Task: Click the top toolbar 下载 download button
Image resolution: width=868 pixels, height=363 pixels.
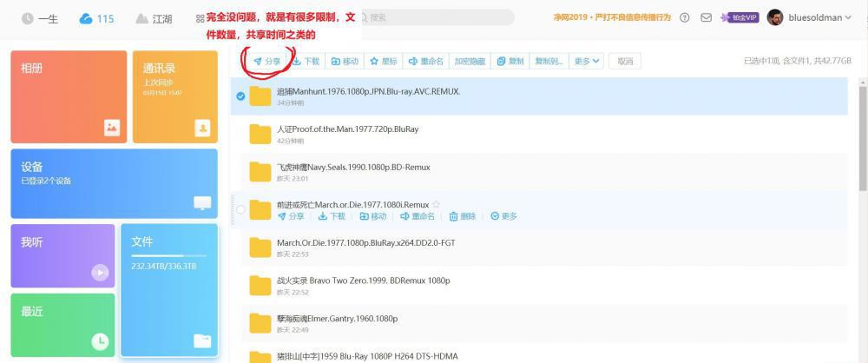Action: point(306,62)
